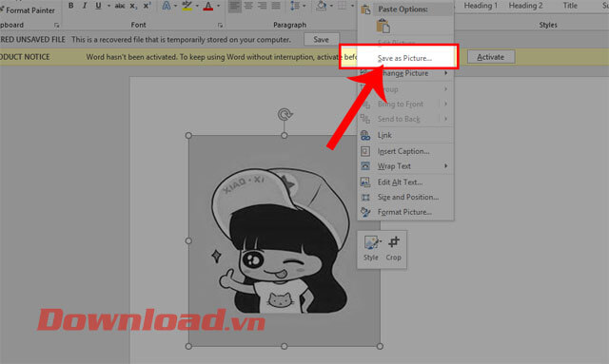The height and width of the screenshot is (364, 609).
Task: Open Font Color dropdown arrow
Action: click(218, 6)
